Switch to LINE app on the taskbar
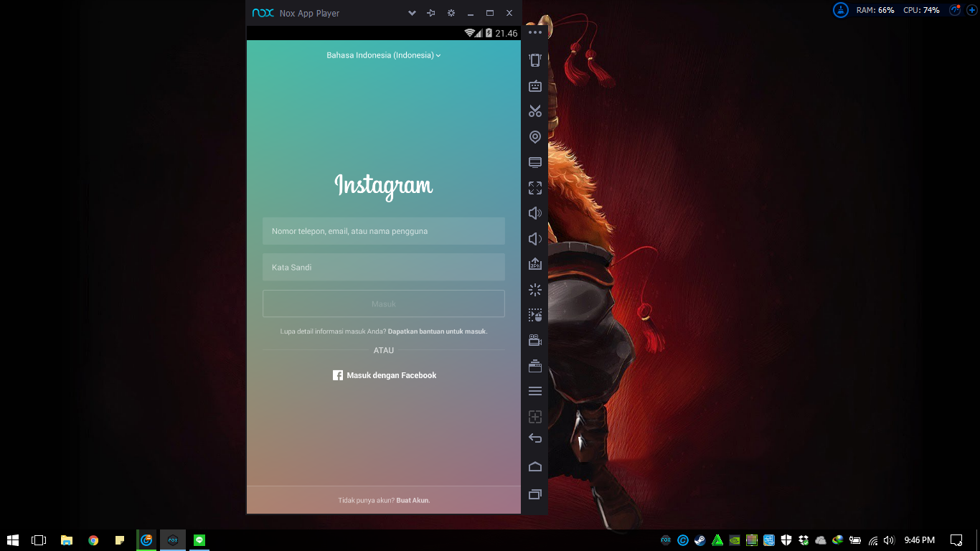Image resolution: width=980 pixels, height=551 pixels. pyautogui.click(x=199, y=540)
